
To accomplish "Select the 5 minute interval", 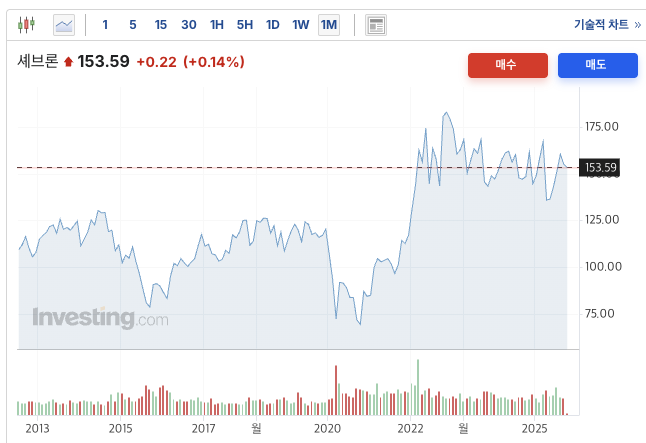I will click(x=133, y=24).
